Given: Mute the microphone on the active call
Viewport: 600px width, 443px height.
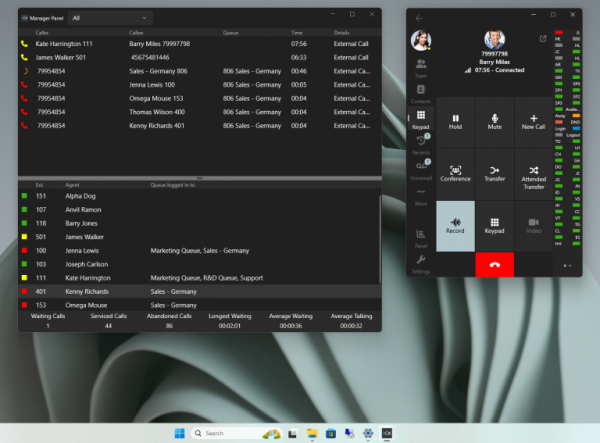Looking at the screenshot, I should click(x=494, y=122).
